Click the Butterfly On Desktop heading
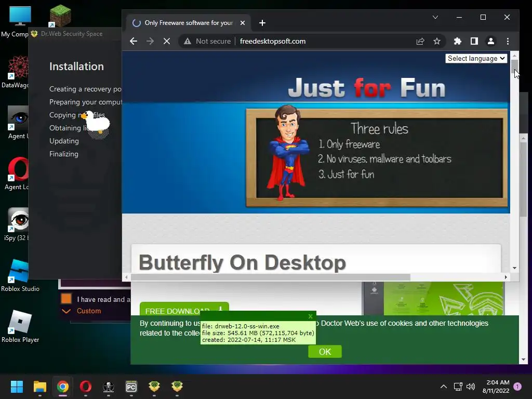The image size is (532, 399). pos(242,262)
